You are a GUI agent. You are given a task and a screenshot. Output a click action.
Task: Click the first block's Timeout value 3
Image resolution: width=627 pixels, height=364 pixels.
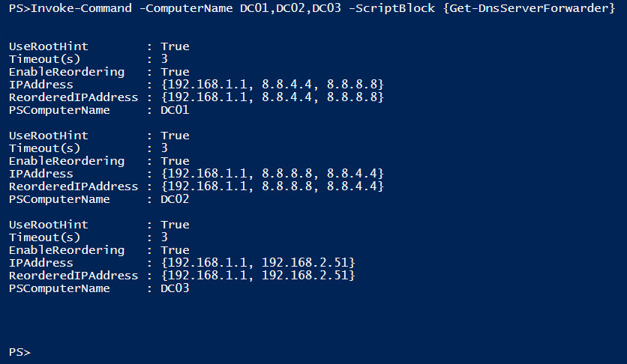pos(164,58)
